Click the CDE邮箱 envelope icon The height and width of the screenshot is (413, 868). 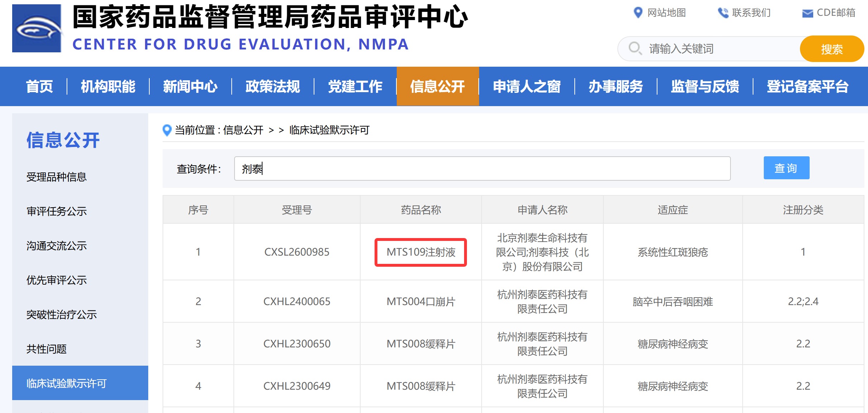click(807, 14)
